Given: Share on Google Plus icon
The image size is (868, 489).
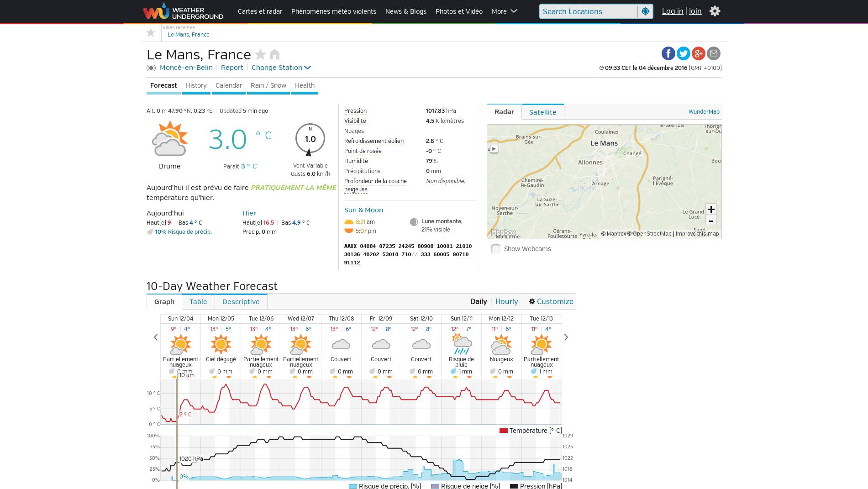Looking at the screenshot, I should pos(698,53).
